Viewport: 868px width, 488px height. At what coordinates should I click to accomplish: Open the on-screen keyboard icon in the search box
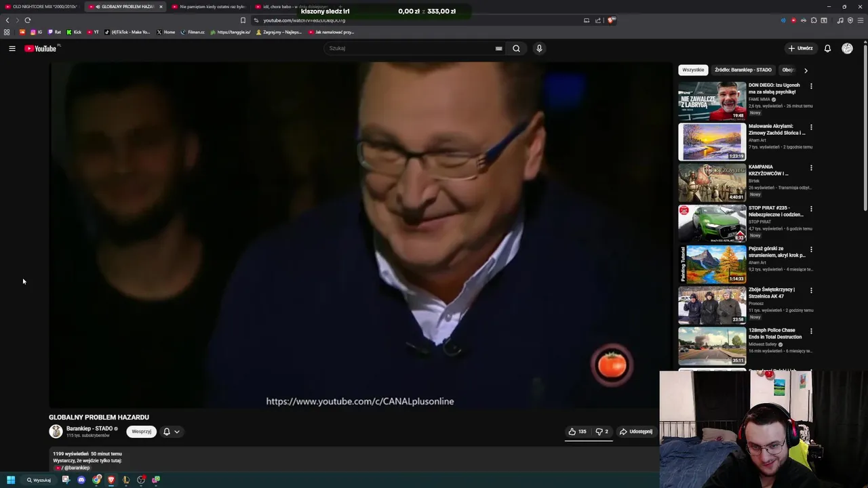[498, 48]
